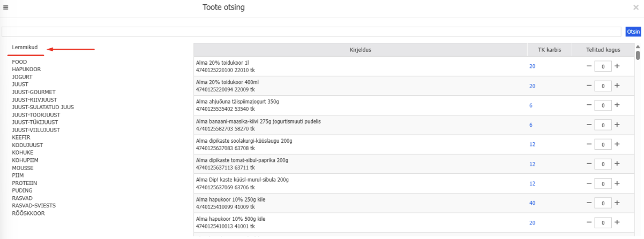Click the plus icon for Alma 20% toidukoor 1l

coord(617,66)
